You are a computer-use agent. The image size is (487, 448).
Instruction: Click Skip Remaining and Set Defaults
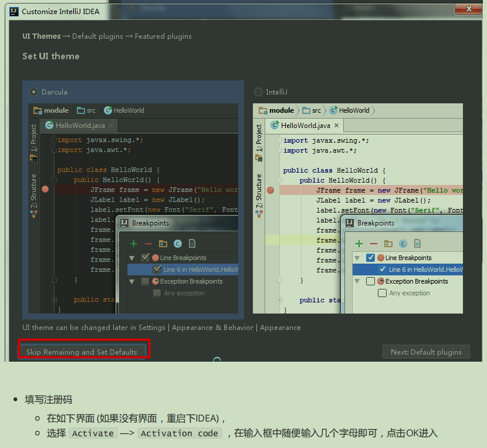(x=82, y=352)
